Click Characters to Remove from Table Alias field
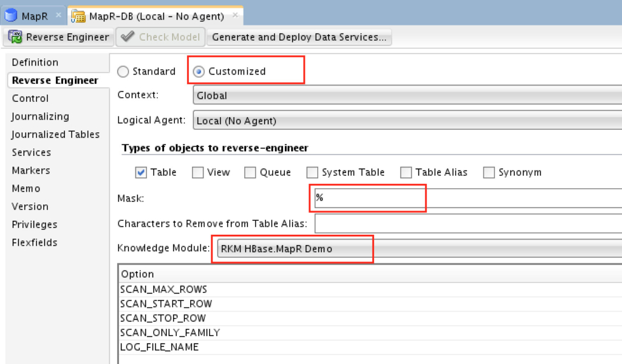Viewport: 622px width, 364px height. (x=468, y=223)
